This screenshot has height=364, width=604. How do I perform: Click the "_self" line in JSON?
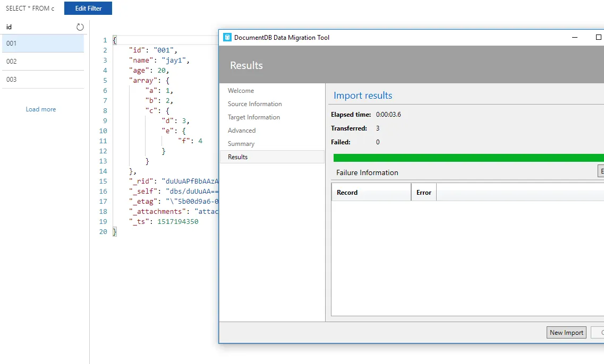(x=174, y=191)
